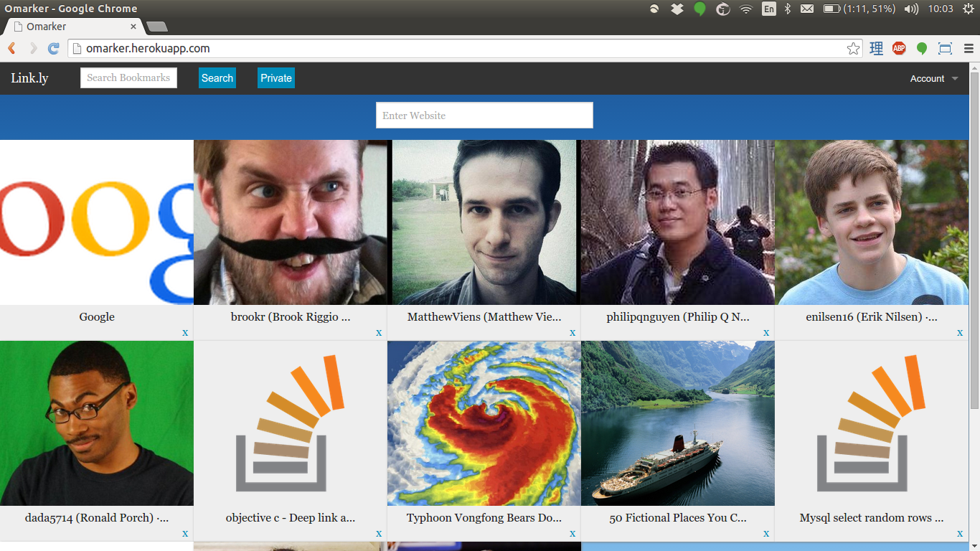Image resolution: width=980 pixels, height=551 pixels.
Task: Click the Private button
Action: (x=276, y=78)
